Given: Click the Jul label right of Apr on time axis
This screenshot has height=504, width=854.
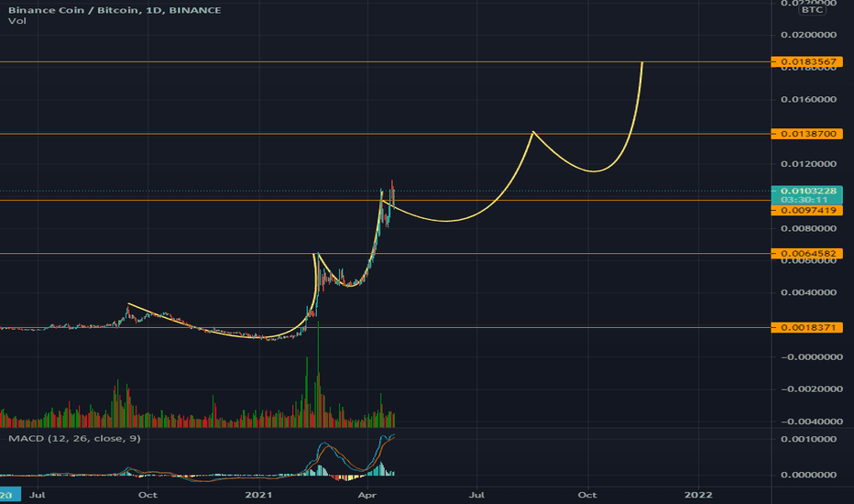Looking at the screenshot, I should pos(477,495).
